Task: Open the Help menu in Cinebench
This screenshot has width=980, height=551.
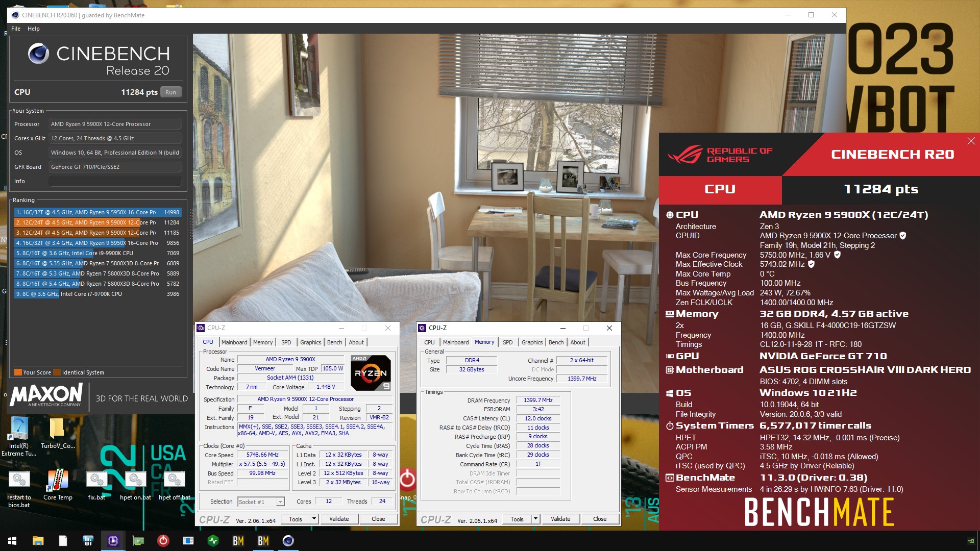Action: [34, 29]
